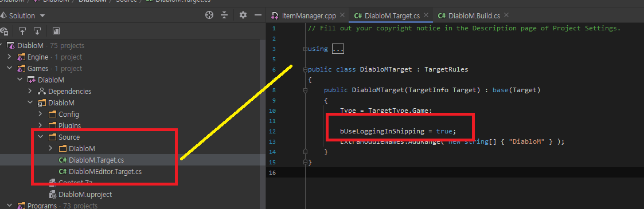Click the Config folder icon
Viewport: 644px width, 209px height.
52,115
